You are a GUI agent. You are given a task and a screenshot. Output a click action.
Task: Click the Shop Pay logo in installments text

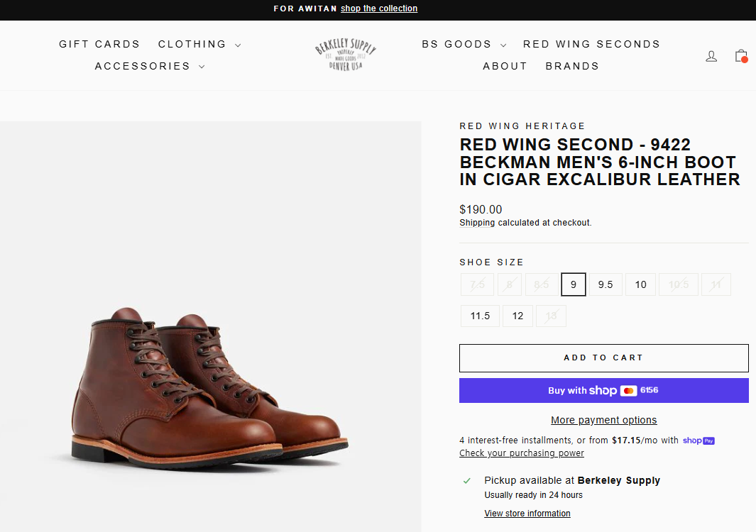pyautogui.click(x=699, y=440)
